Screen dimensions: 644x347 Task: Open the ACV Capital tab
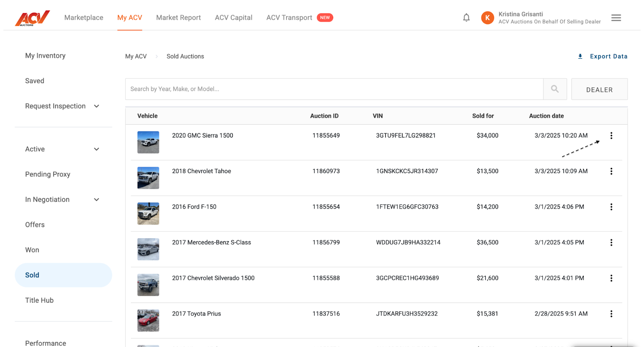tap(233, 18)
